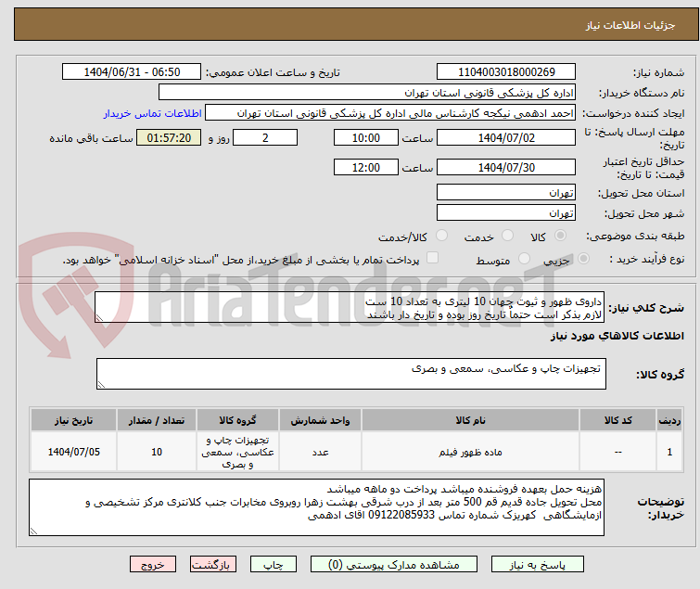This screenshot has height=589, width=700.
Task: Click the unit cell عدد
Action: point(320,452)
